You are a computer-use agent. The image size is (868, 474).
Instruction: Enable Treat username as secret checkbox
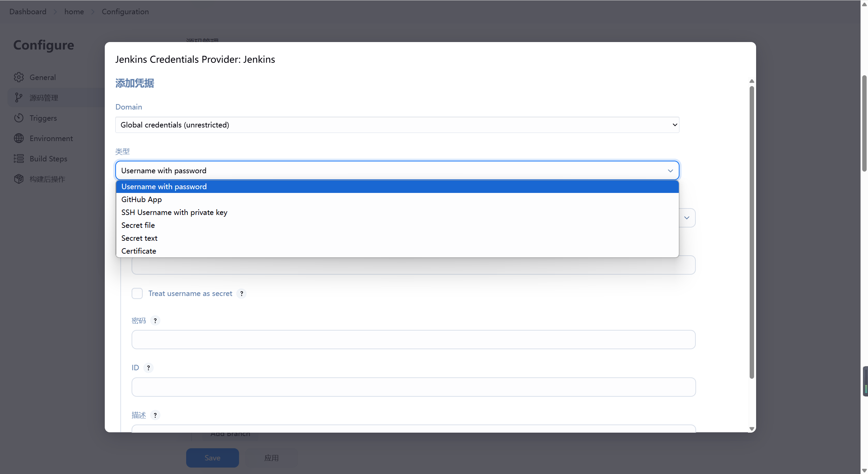pyautogui.click(x=137, y=294)
